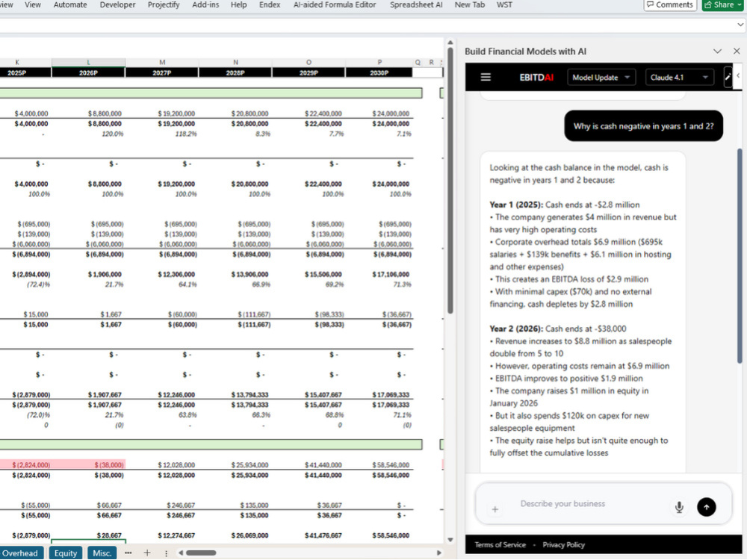Open the Spreadsheet AI tab
This screenshot has width=747, height=560.
coord(416,4)
